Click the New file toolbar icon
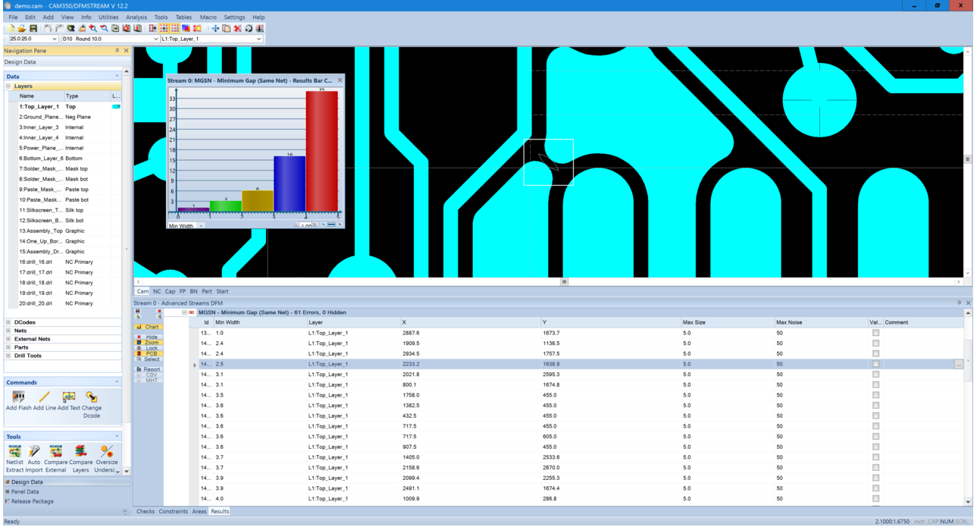 11,28
